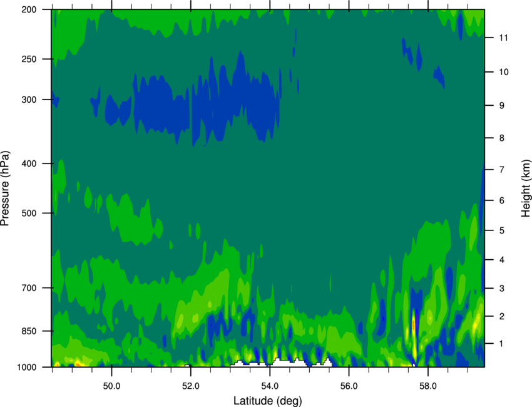
Task: Click the 58.0 latitude tick label
Action: (428, 386)
